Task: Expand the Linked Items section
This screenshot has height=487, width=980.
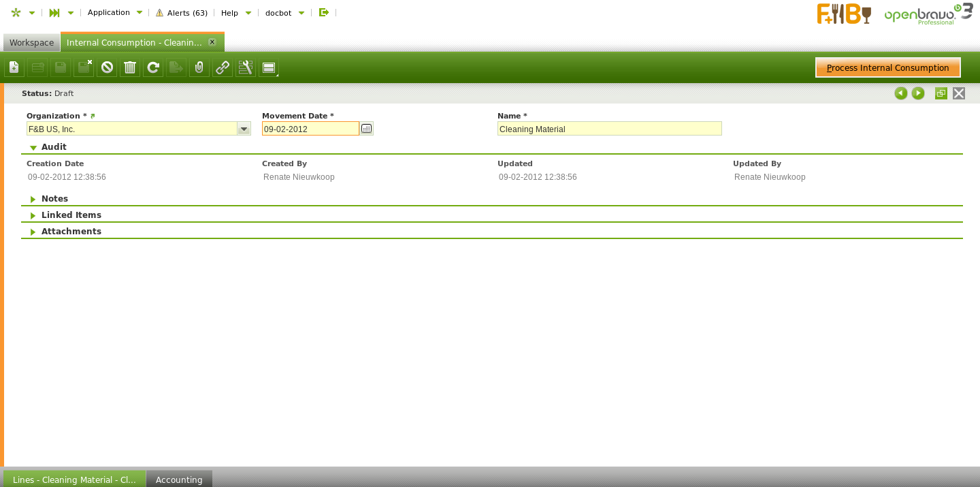Action: 33,215
